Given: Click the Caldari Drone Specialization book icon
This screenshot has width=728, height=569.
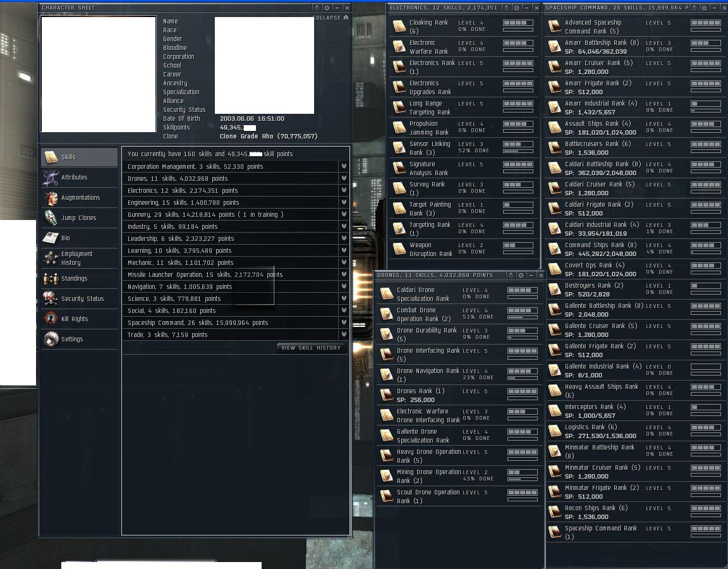Looking at the screenshot, I should click(x=387, y=294).
